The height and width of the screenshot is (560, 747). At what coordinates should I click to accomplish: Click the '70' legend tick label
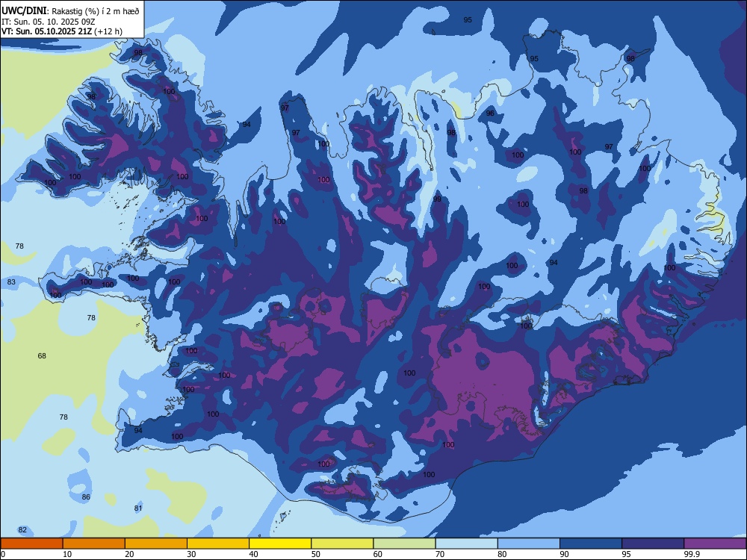coord(440,554)
